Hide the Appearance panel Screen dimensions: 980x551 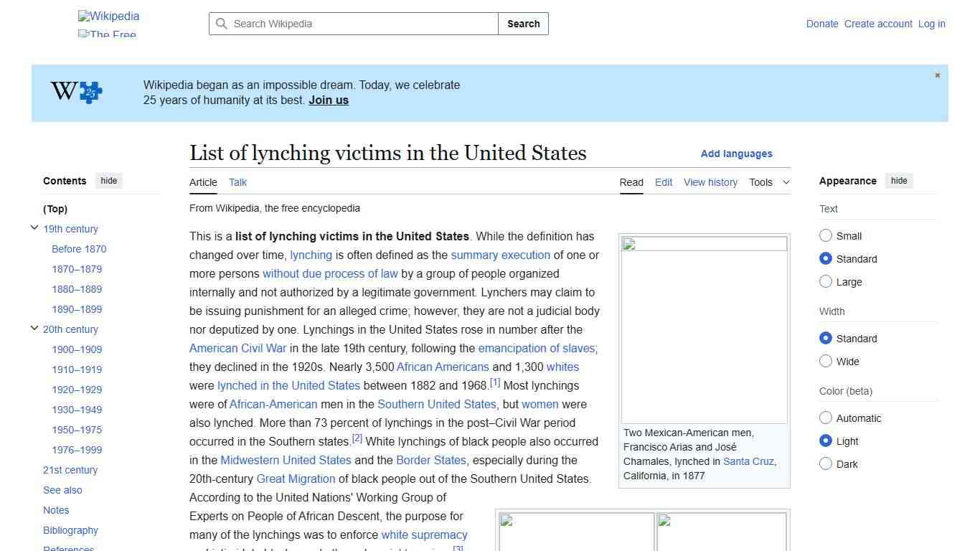click(x=899, y=180)
